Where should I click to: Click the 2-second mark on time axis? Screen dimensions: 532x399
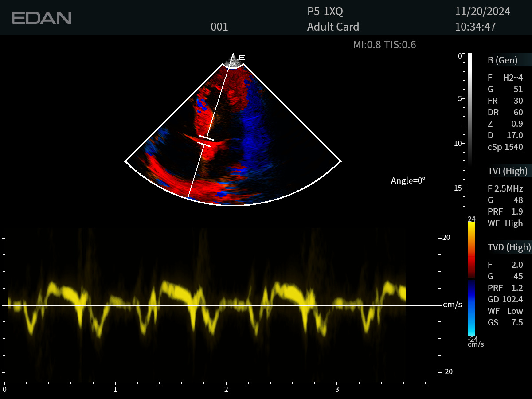click(x=226, y=389)
